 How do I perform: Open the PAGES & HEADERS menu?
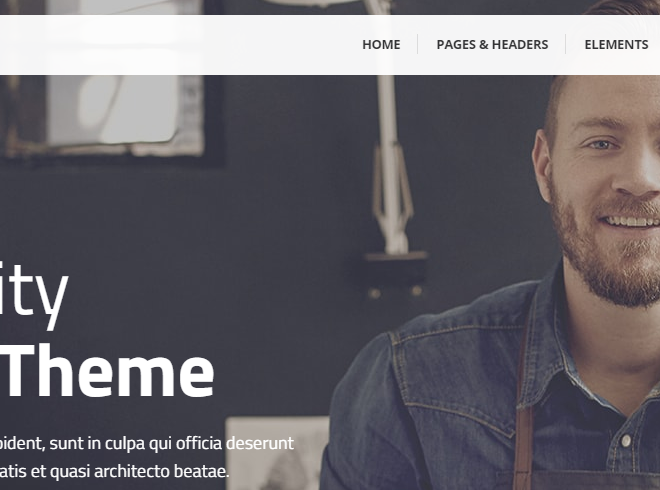[492, 45]
